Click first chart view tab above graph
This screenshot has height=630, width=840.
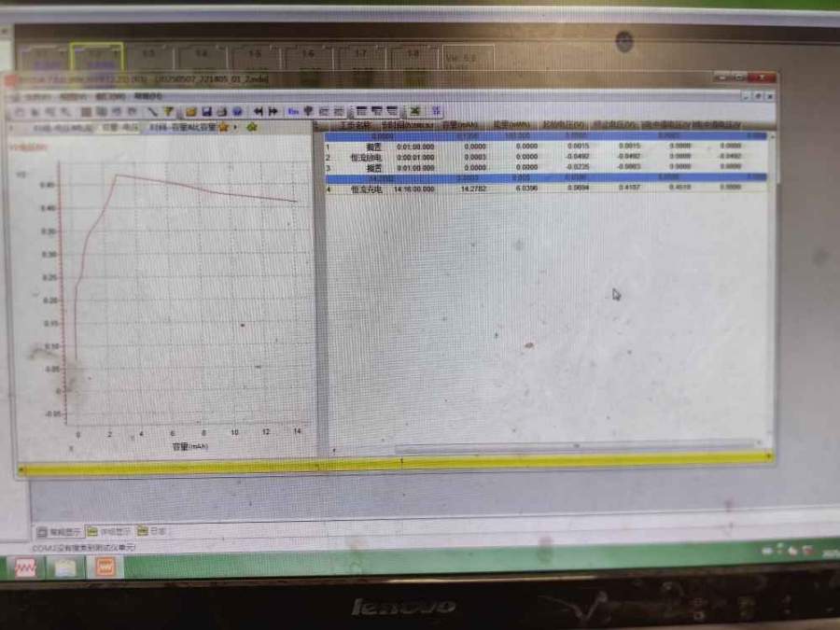tap(63, 128)
